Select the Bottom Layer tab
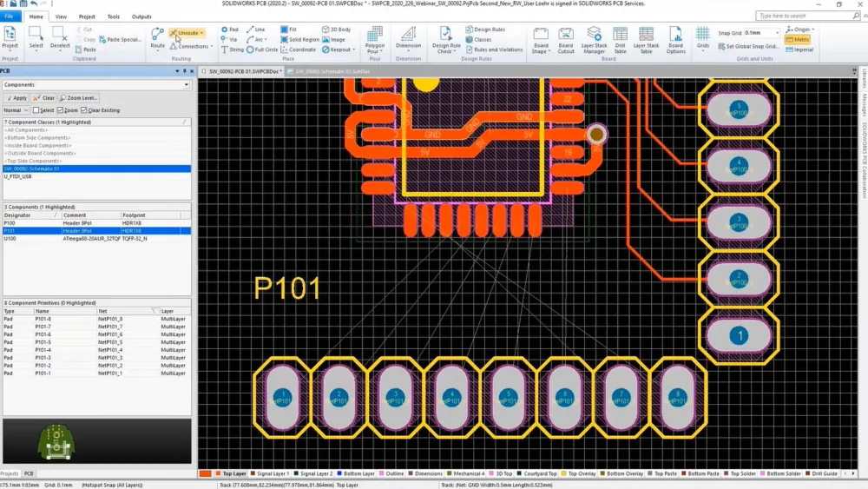868x489 pixels. pos(356,473)
